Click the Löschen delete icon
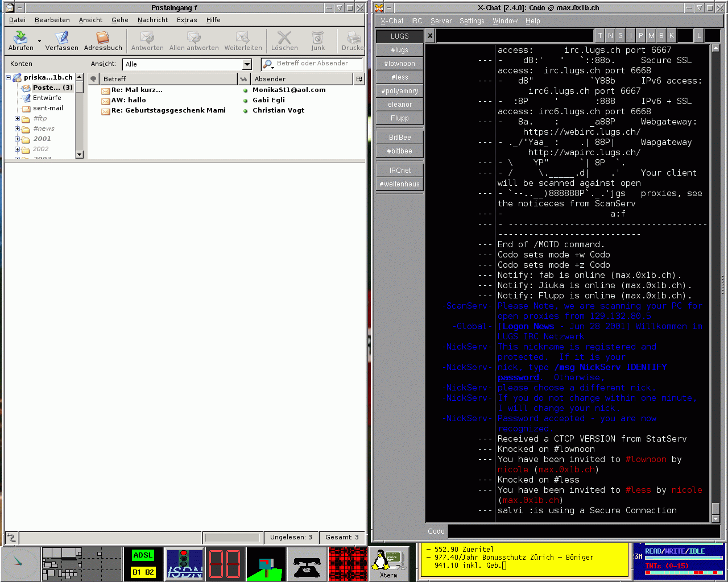728x582 pixels. (284, 40)
